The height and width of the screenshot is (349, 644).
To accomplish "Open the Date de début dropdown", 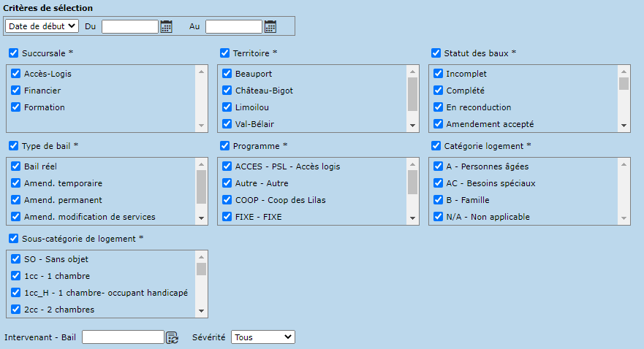I will 42,26.
